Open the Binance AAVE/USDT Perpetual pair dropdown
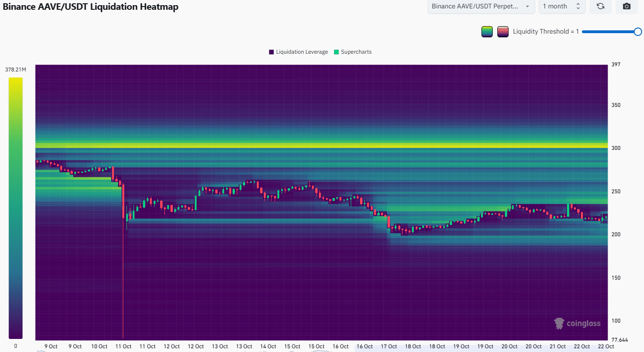 481,7
